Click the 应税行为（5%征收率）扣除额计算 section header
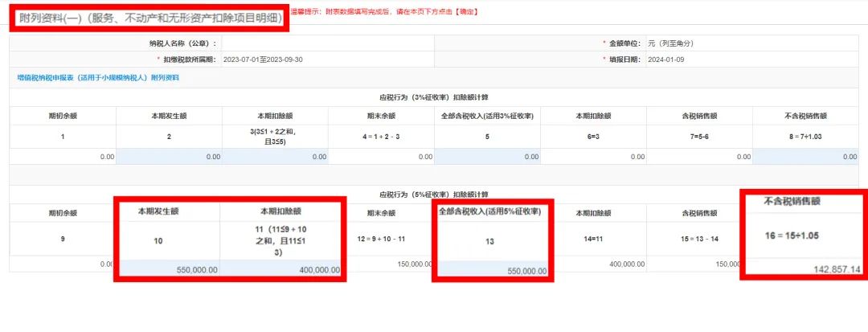This screenshot has height=332, width=868. click(434, 195)
